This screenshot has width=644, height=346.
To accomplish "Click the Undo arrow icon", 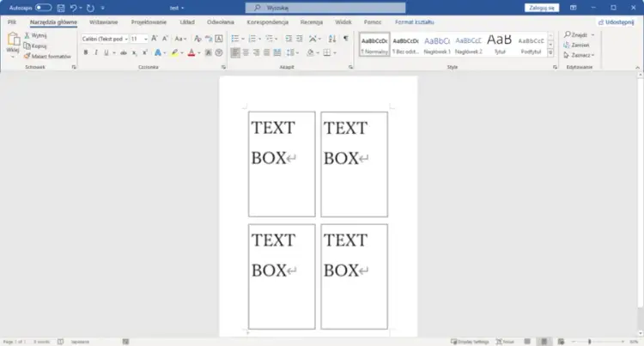I will (x=74, y=7).
